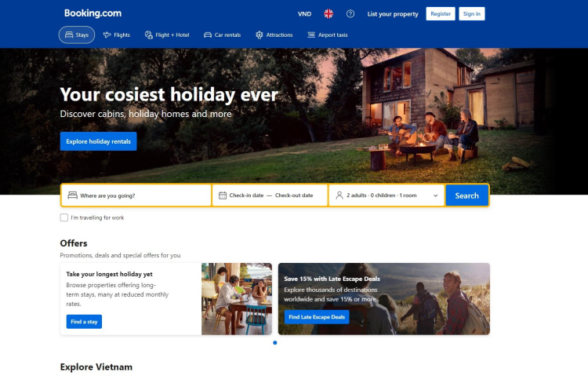Switch to the Flight + Hotel tab
Image resolution: width=588 pixels, height=376 pixels.
167,35
